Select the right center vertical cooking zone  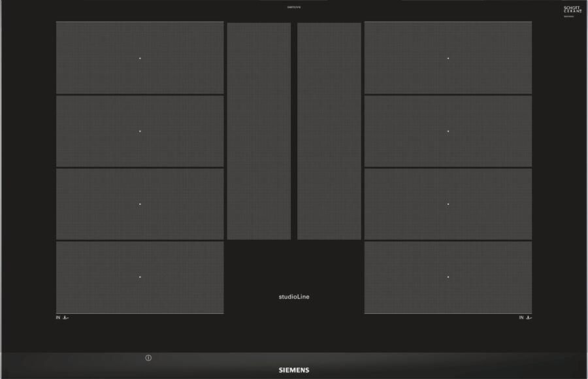coord(329,131)
